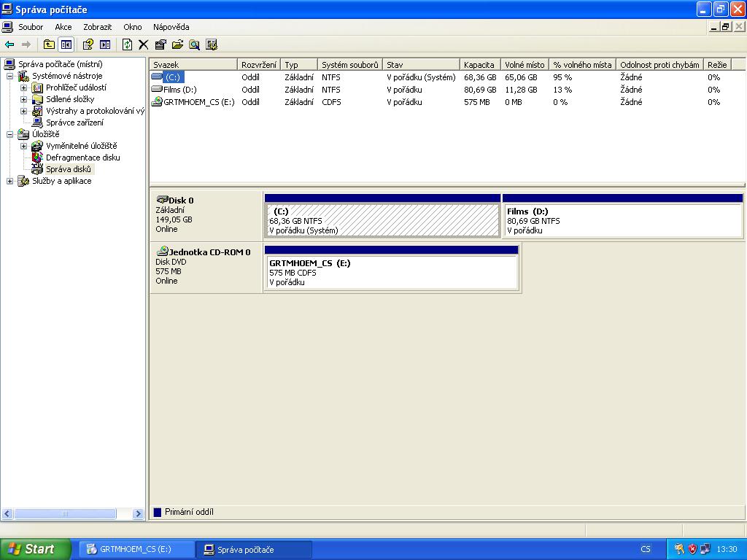This screenshot has width=747, height=560.
Task: Click the Kapacita column header
Action: pos(479,65)
